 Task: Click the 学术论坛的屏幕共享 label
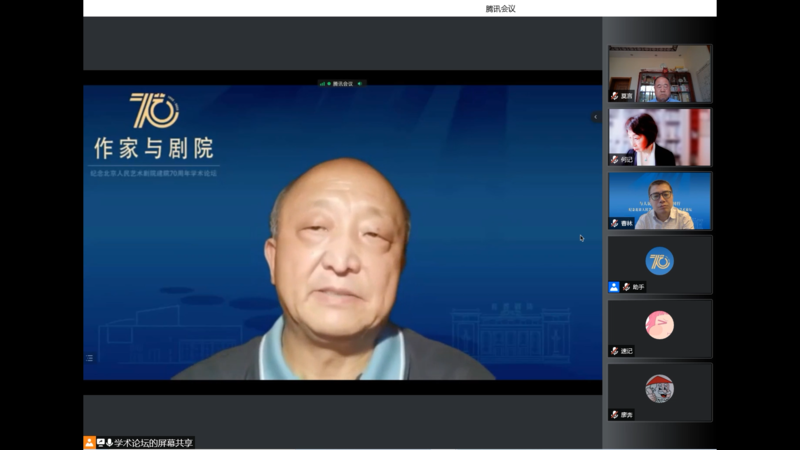pos(153,442)
